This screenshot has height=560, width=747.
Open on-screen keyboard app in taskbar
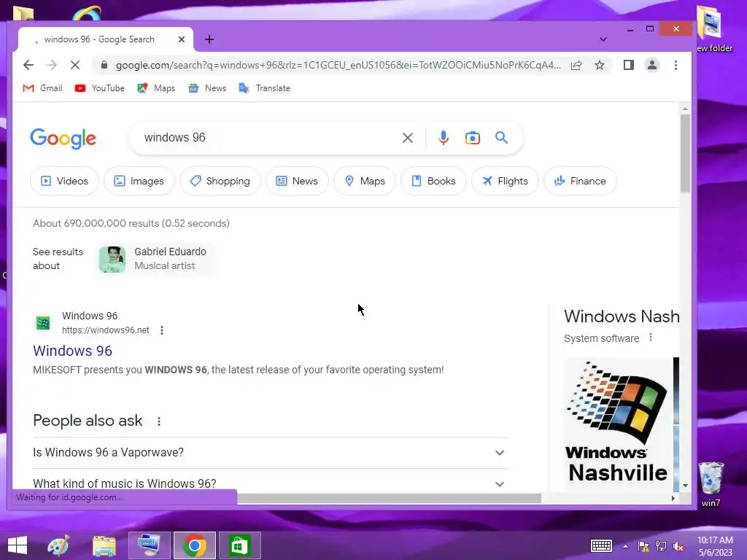pyautogui.click(x=149, y=545)
